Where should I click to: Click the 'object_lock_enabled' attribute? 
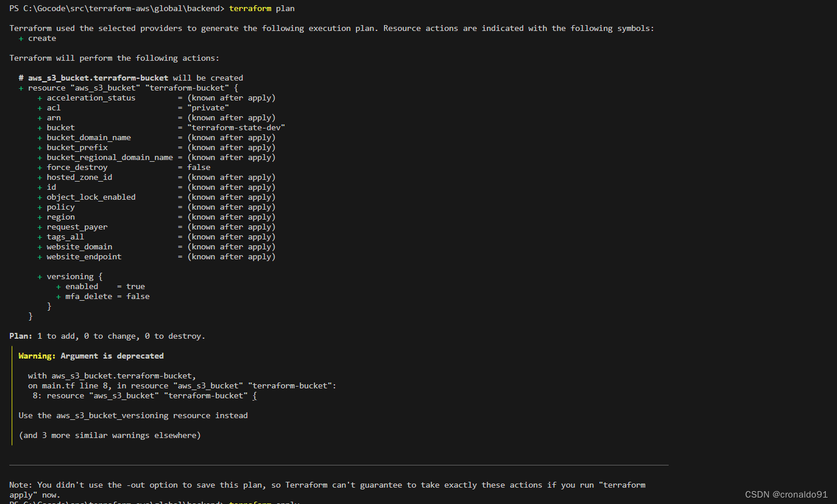pos(91,197)
